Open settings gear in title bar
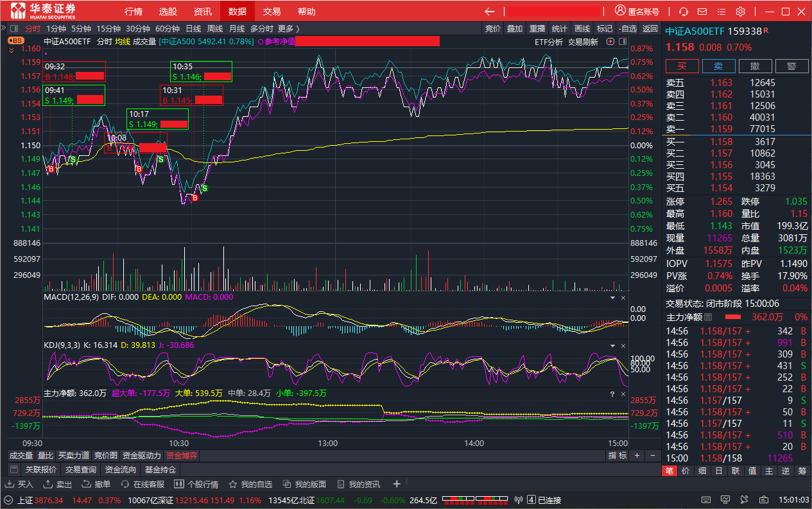The height and width of the screenshot is (509, 812). [740, 12]
